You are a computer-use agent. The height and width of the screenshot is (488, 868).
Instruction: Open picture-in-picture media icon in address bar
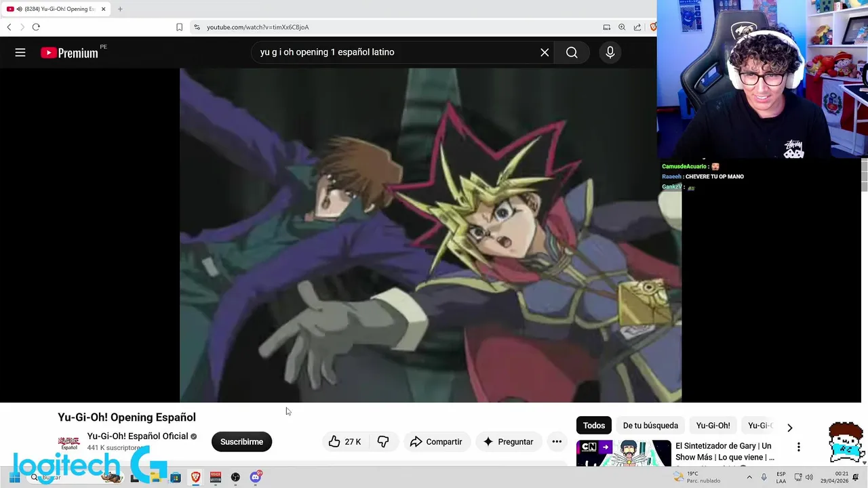(607, 27)
